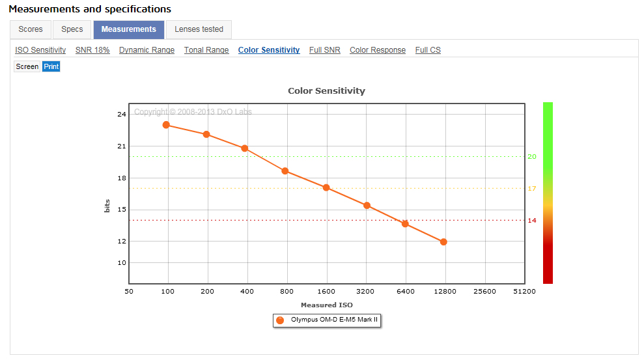Switch to the Specs tab
The width and height of the screenshot is (644, 360).
(x=72, y=29)
